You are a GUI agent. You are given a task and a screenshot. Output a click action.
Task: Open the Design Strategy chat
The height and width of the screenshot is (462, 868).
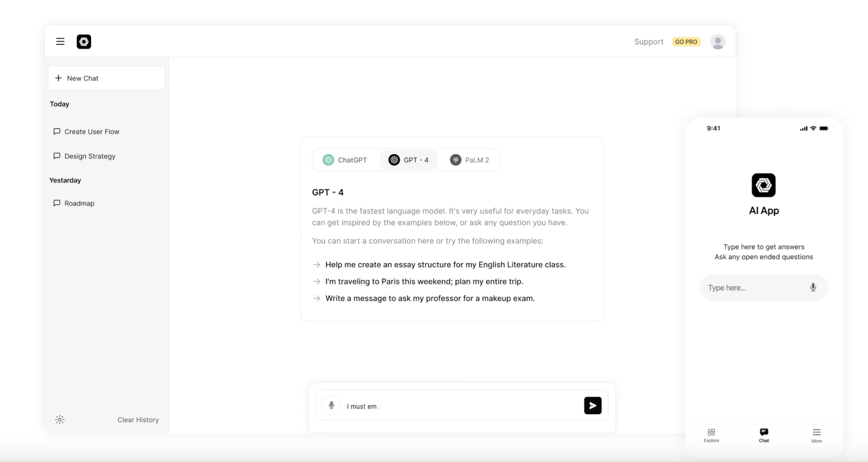(90, 156)
